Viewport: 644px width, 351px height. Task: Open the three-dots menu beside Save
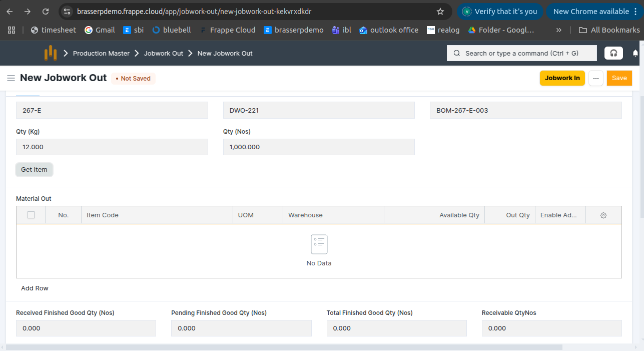[x=595, y=78]
